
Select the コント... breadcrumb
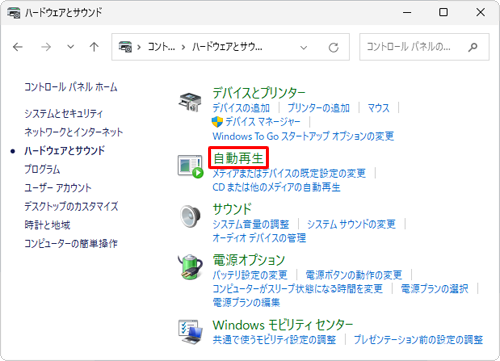point(161,47)
